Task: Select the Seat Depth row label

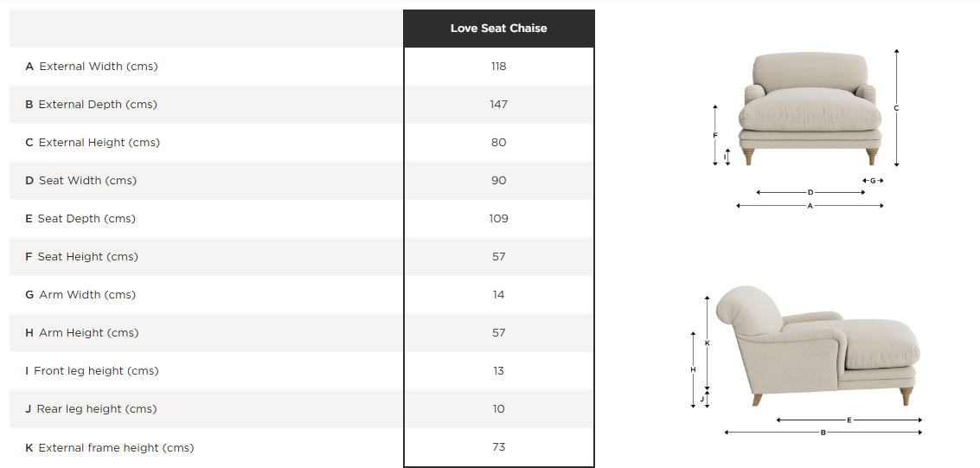Action: 80,219
